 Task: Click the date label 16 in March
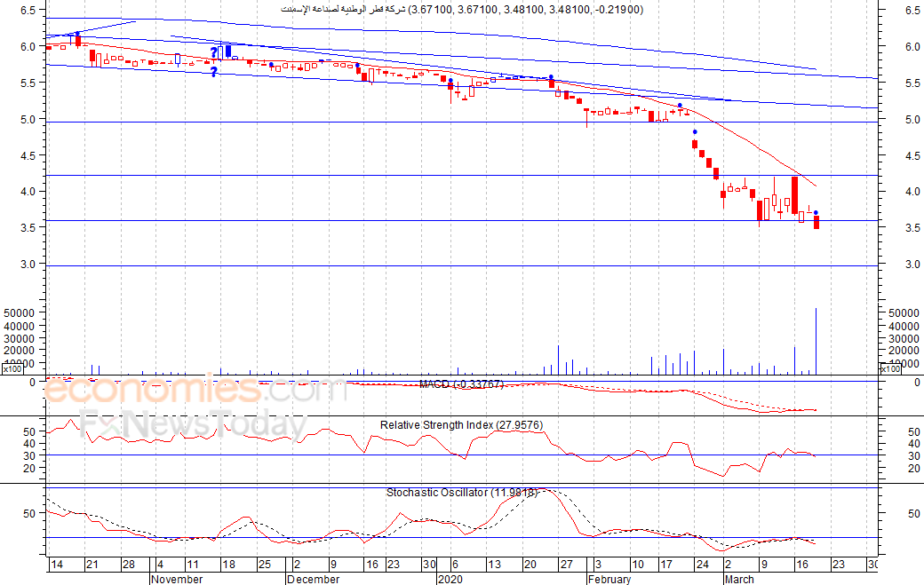point(802,565)
